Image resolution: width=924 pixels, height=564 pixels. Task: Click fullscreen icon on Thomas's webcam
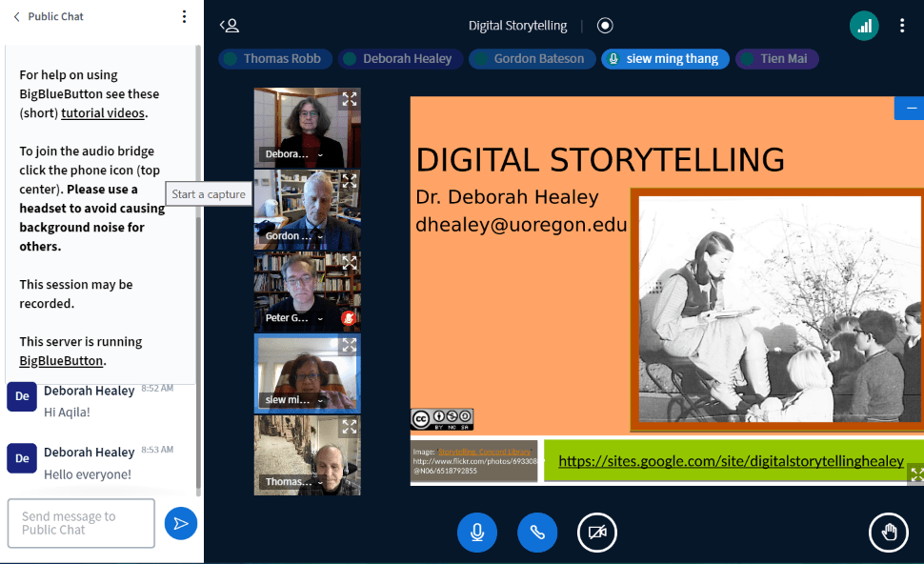pyautogui.click(x=350, y=427)
